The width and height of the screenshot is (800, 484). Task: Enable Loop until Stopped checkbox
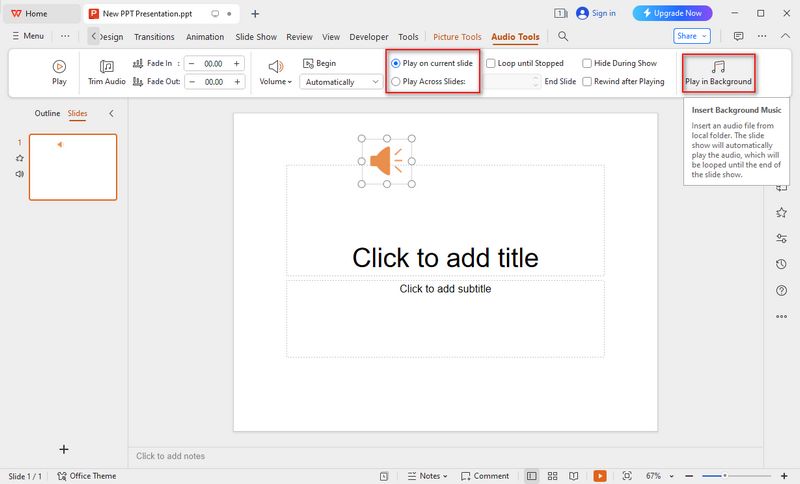click(525, 63)
